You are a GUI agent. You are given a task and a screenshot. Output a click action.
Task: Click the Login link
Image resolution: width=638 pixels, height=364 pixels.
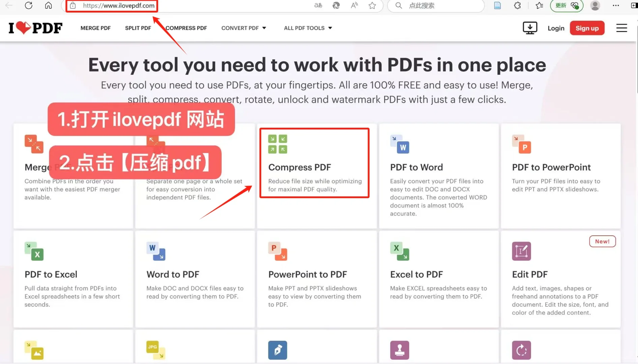pyautogui.click(x=556, y=28)
